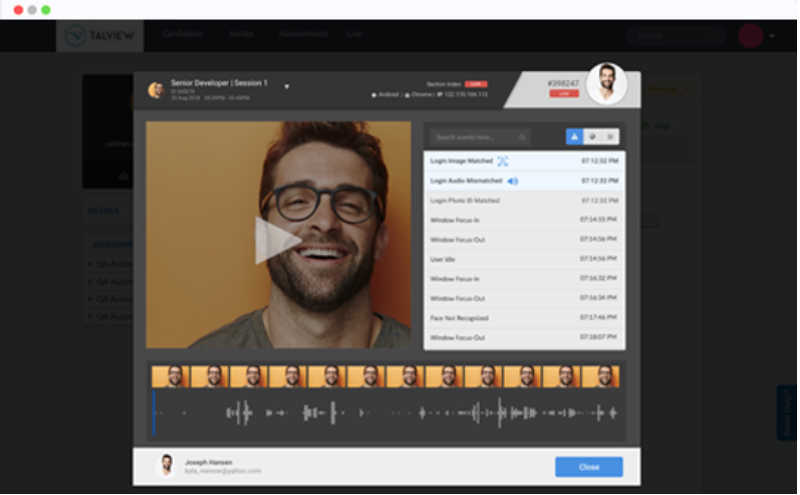Open the Invites menu in background page

pos(241,34)
